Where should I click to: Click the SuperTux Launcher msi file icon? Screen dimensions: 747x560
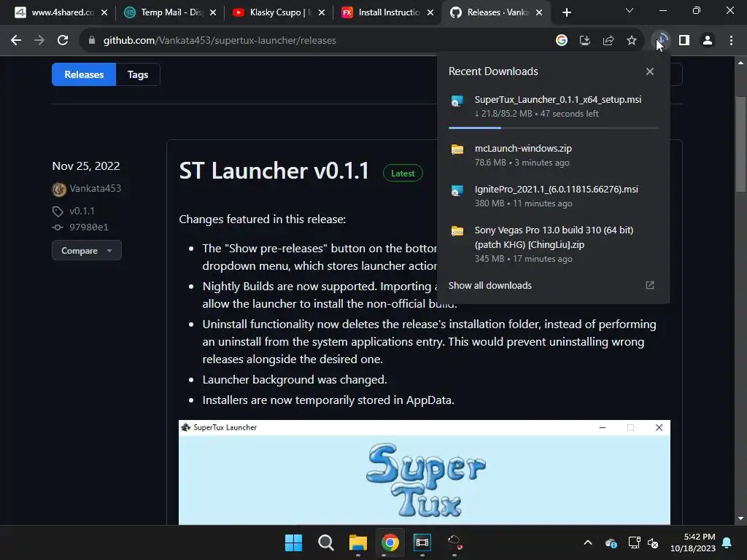tap(457, 101)
